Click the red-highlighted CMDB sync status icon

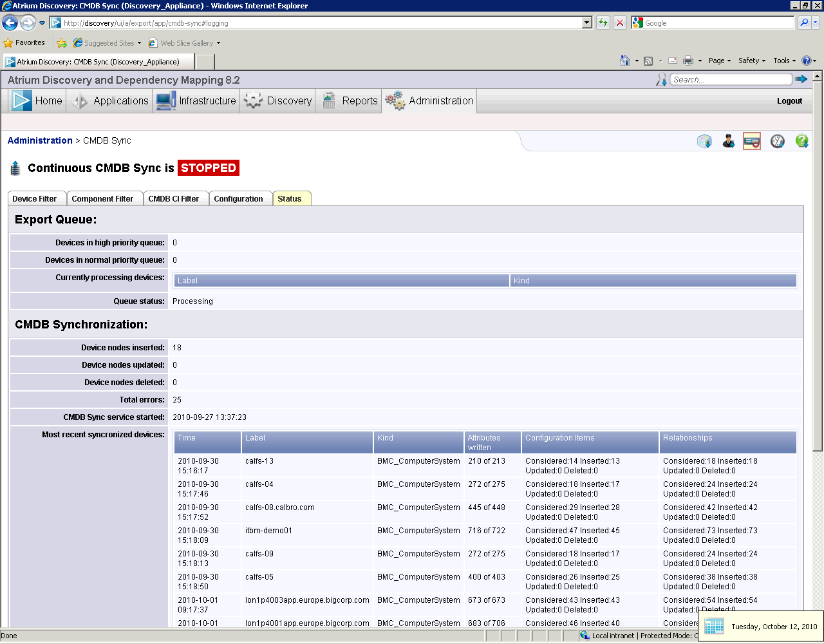pos(752,141)
